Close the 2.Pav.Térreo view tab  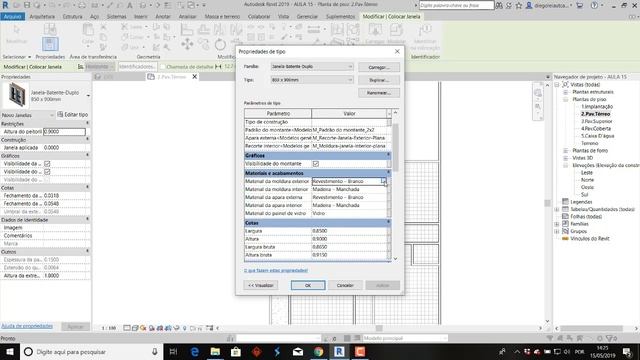195,76
